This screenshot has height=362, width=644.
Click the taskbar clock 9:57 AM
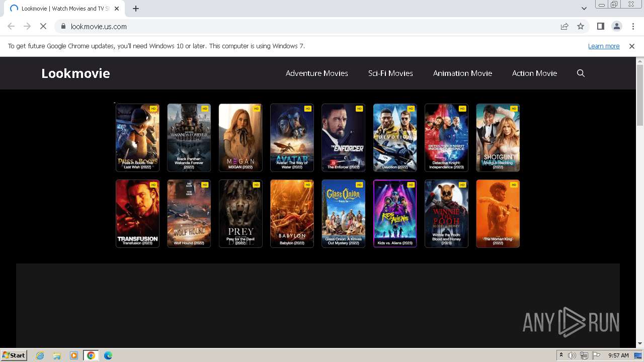[618, 355]
